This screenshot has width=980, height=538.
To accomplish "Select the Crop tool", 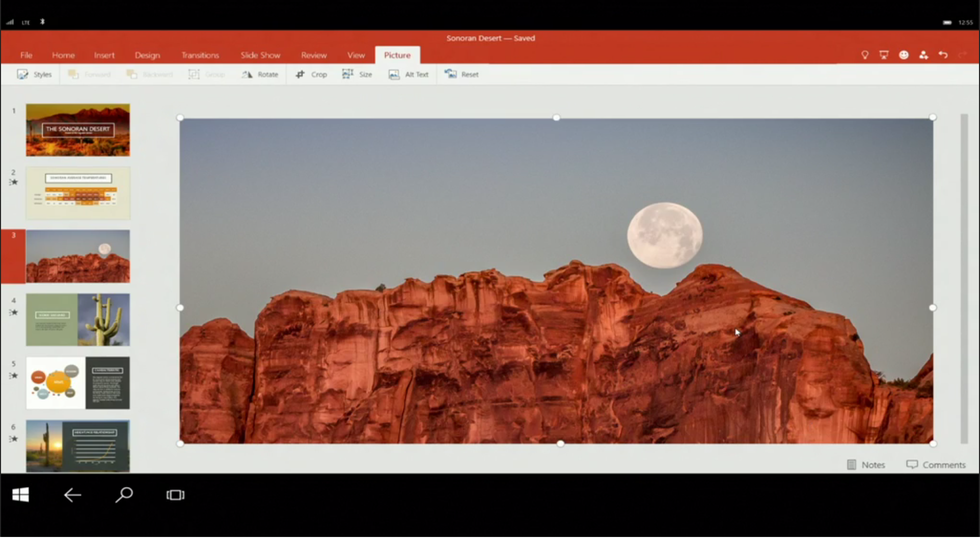I will click(x=311, y=74).
